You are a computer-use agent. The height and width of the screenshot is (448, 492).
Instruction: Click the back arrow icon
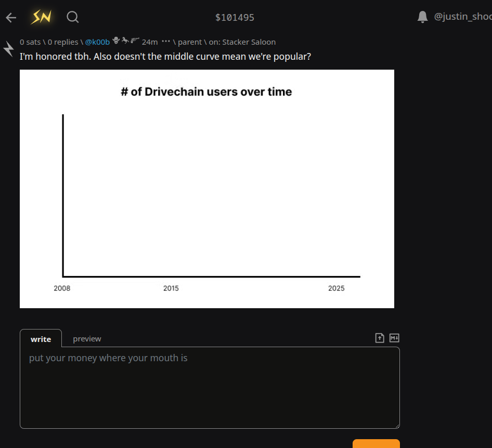tap(11, 18)
